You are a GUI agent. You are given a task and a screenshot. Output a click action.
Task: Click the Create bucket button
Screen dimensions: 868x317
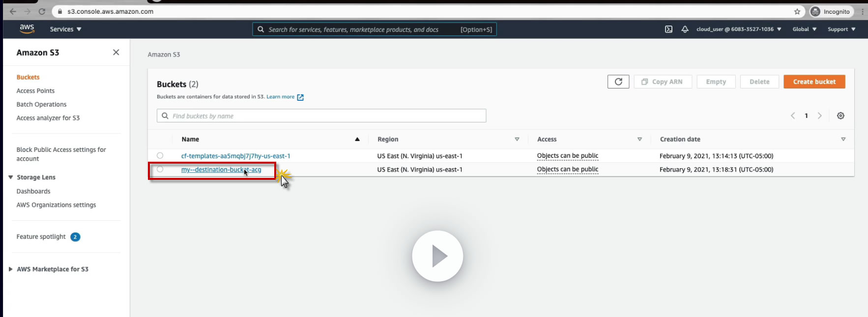pyautogui.click(x=814, y=82)
